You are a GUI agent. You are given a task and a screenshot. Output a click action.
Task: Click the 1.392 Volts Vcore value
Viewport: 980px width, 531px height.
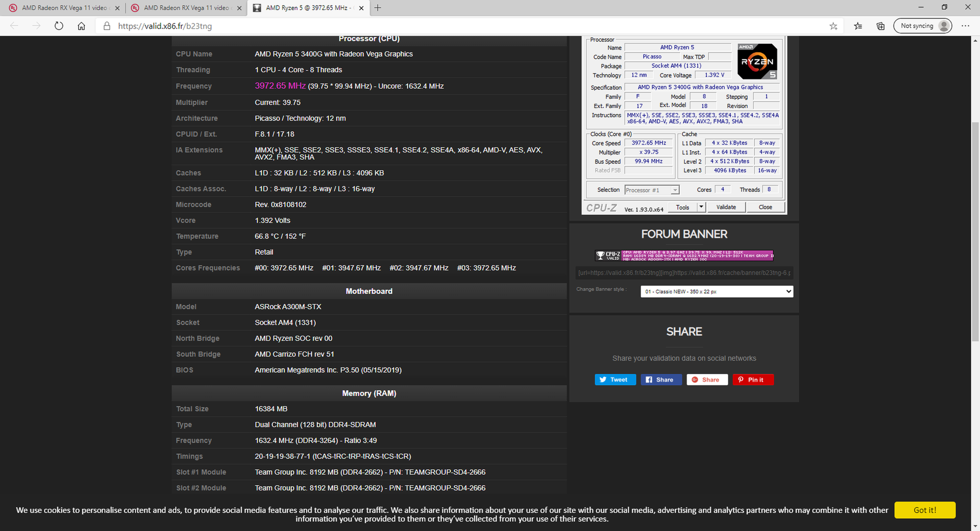click(x=273, y=221)
